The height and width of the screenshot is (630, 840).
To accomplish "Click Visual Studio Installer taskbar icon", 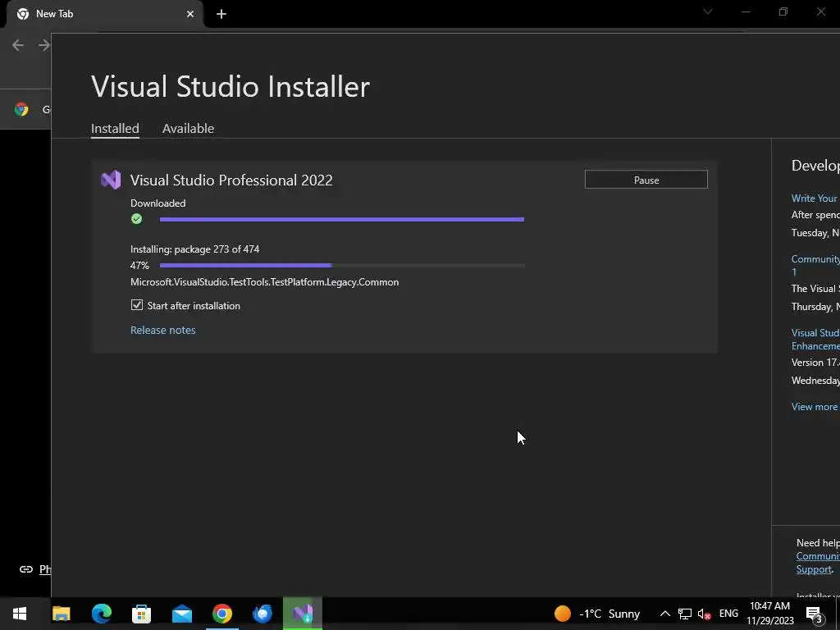I will pos(303,614).
